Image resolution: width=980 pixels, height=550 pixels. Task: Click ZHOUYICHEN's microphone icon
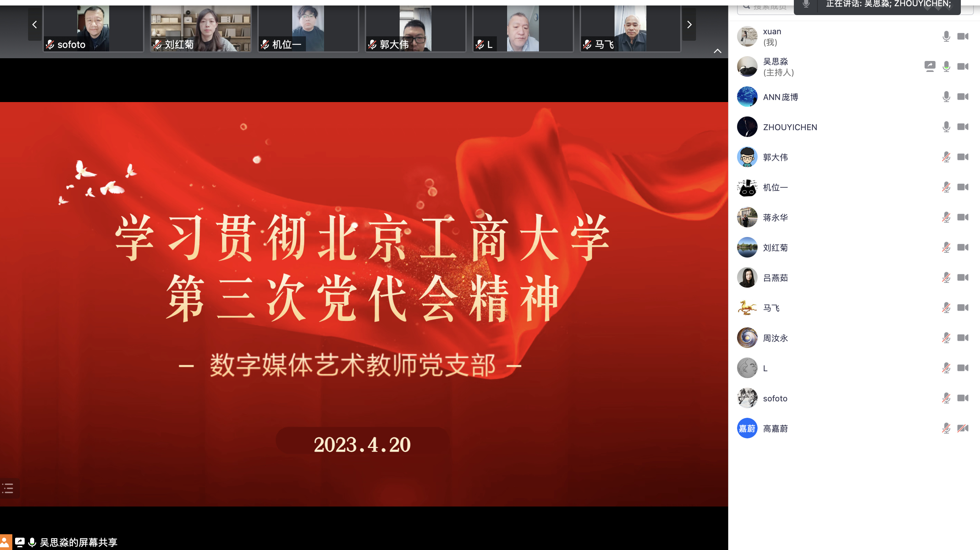tap(946, 127)
